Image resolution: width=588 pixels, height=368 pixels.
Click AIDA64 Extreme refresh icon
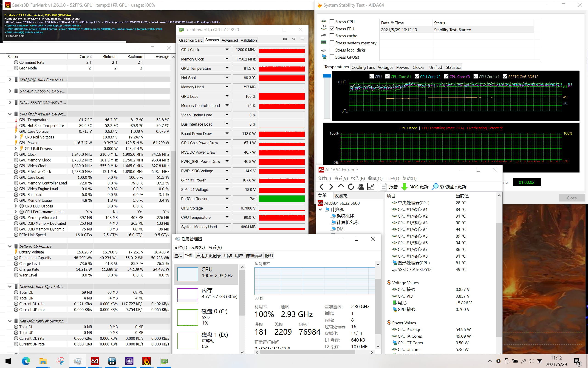click(x=351, y=187)
